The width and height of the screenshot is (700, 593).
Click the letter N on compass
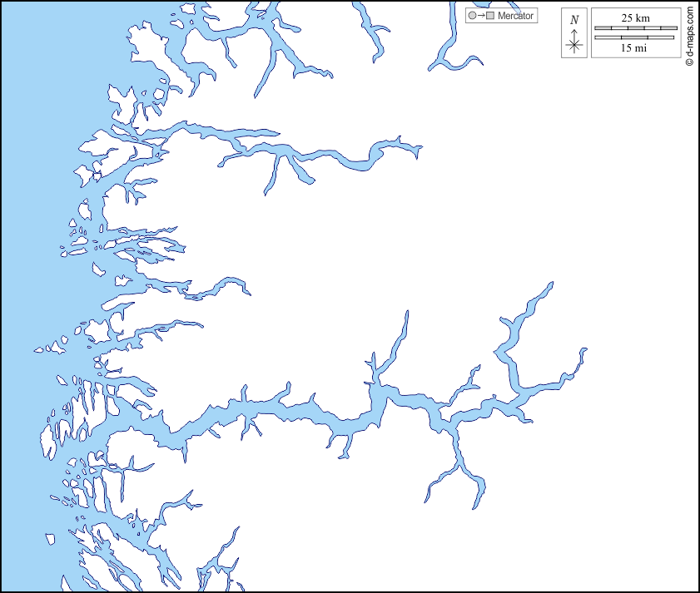click(x=573, y=20)
